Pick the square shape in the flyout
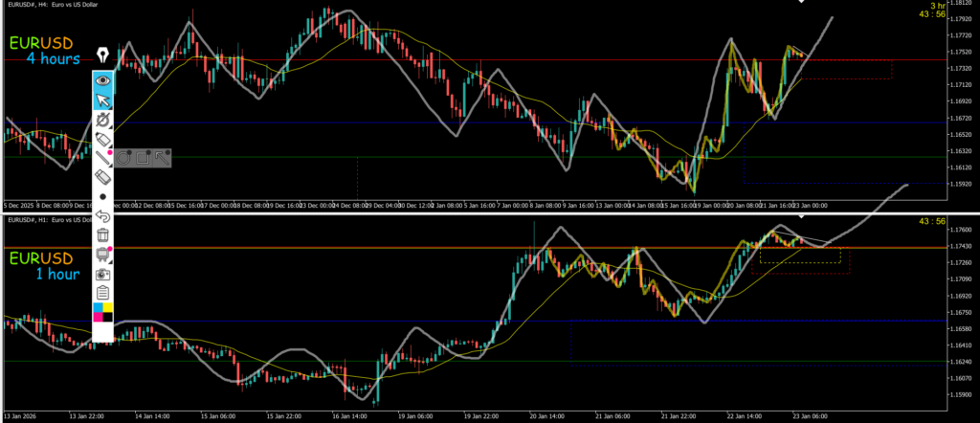Viewport: 980px width, 423px height. click(x=143, y=158)
